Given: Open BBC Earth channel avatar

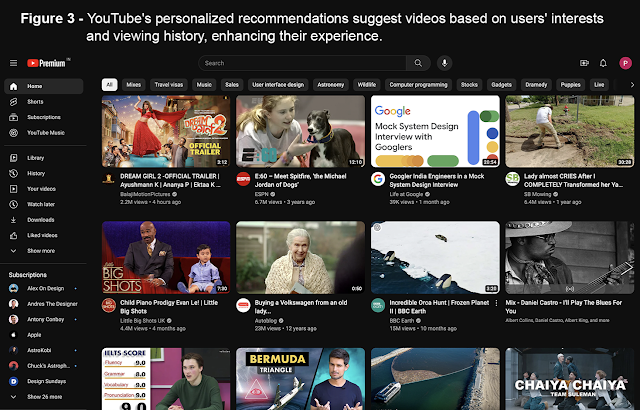Looking at the screenshot, I should 378,306.
